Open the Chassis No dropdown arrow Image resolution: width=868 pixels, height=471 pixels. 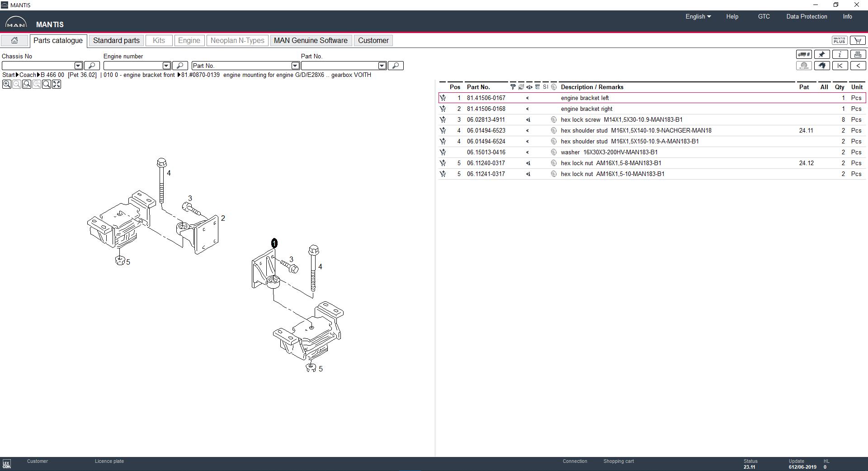click(78, 66)
